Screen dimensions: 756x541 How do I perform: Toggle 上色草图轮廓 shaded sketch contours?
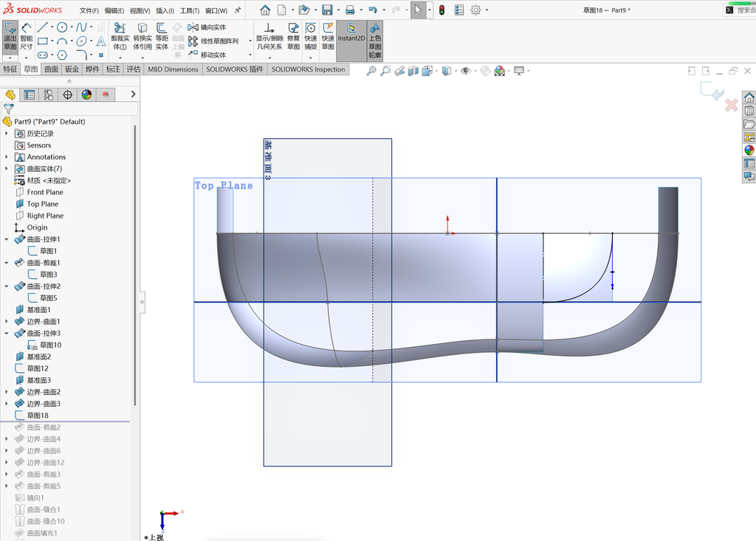374,41
